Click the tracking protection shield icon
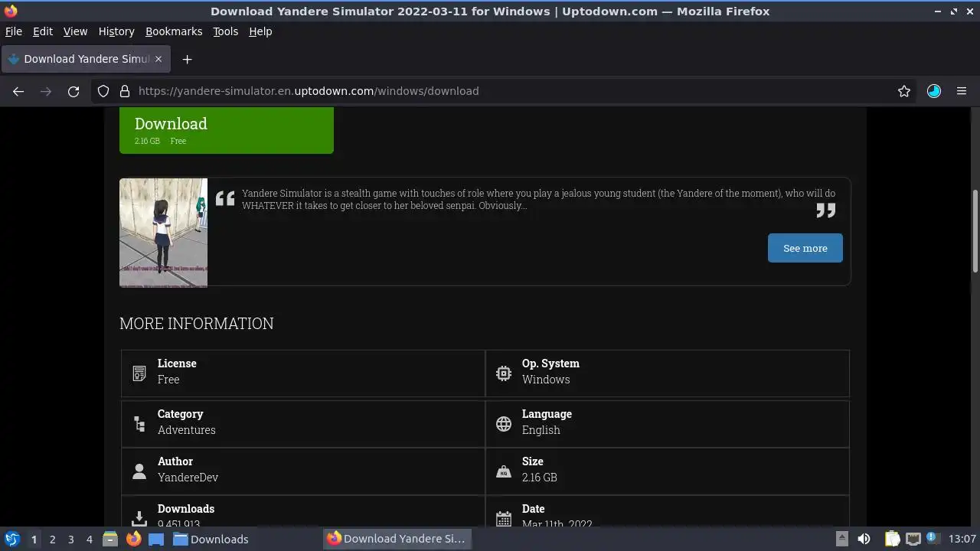Viewport: 980px width, 551px height. [x=103, y=91]
